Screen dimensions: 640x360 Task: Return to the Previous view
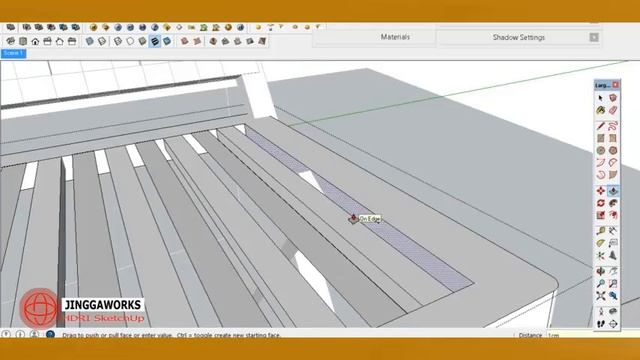(613, 296)
